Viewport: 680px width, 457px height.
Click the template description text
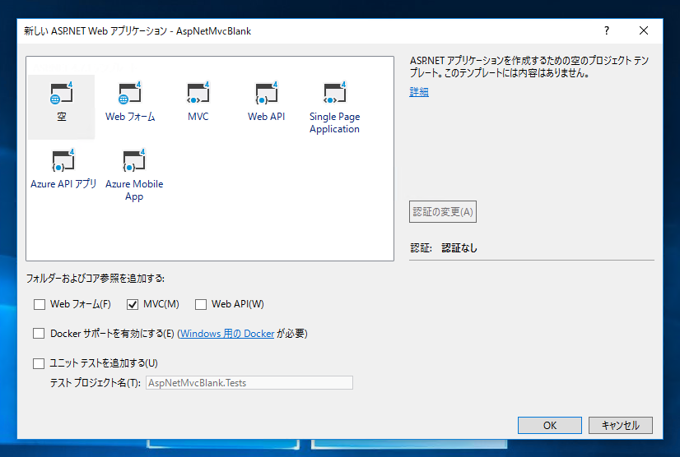pyautogui.click(x=529, y=67)
